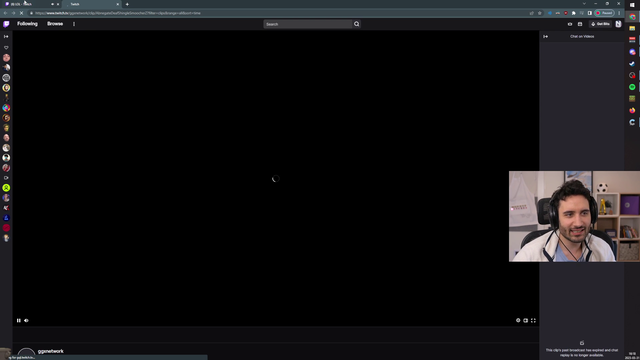Open Chrome three-dot menu

[619, 13]
